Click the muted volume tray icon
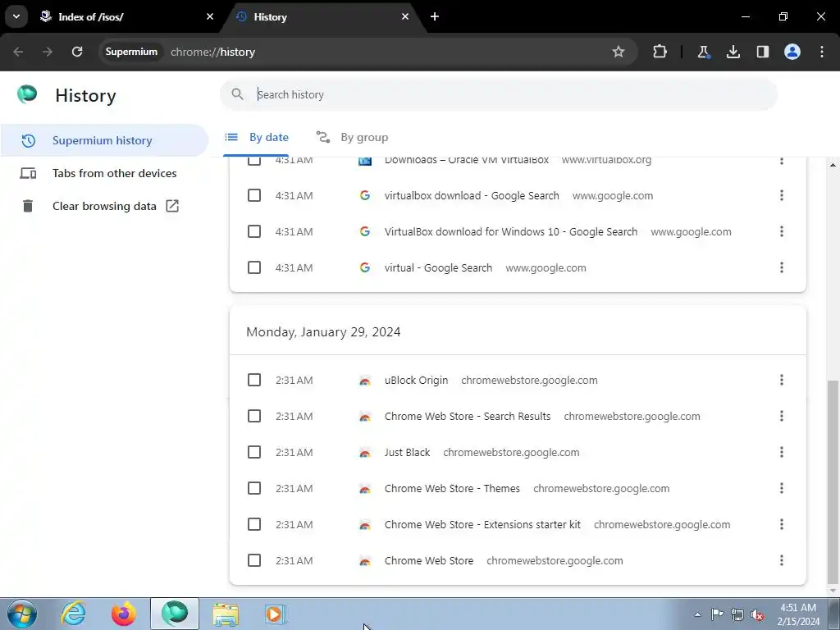The height and width of the screenshot is (630, 840). pyautogui.click(x=757, y=614)
